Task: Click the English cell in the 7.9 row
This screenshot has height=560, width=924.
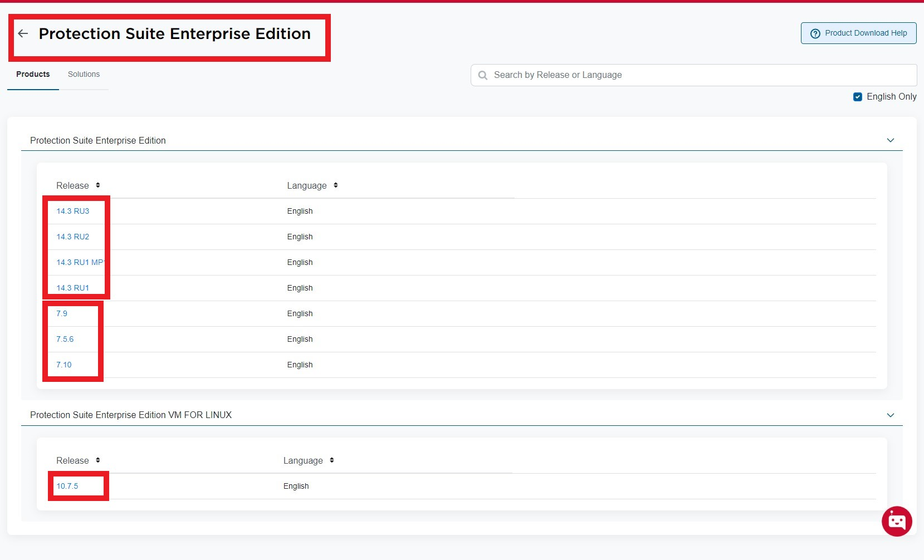Action: coord(300,313)
